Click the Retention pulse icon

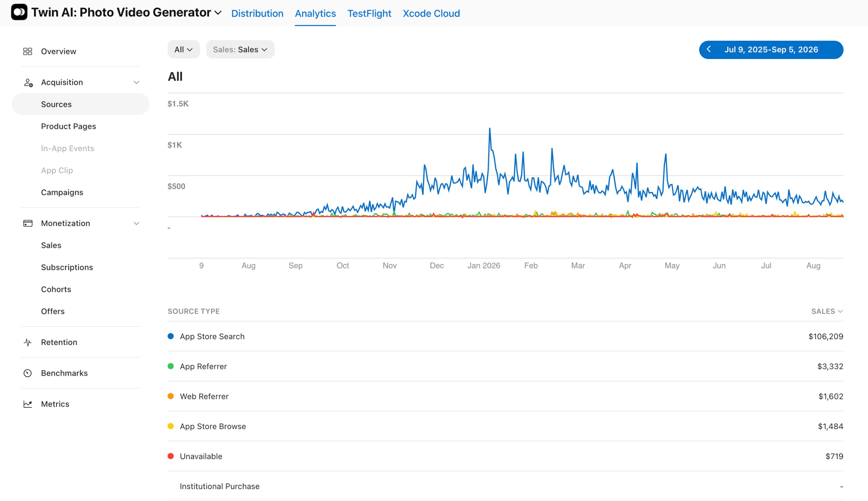click(27, 342)
